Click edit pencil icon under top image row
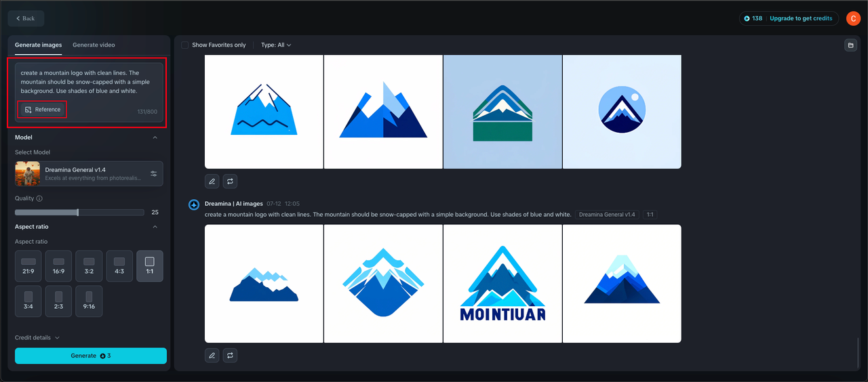Viewport: 868px width, 382px height. pyautogui.click(x=212, y=181)
